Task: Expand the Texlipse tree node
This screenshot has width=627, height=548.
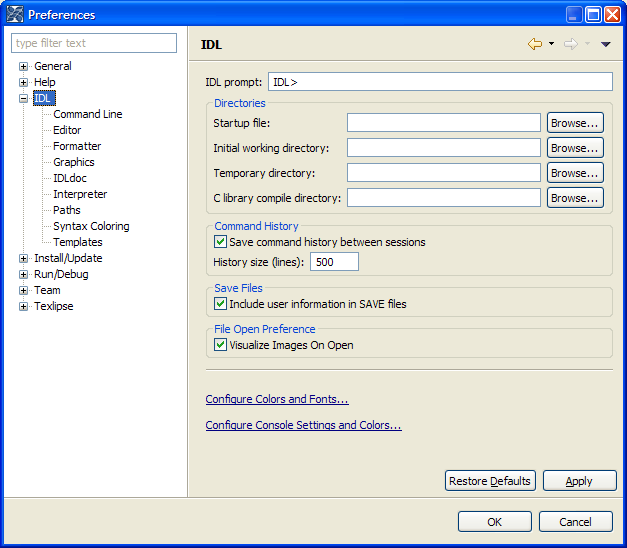Action: (24, 306)
